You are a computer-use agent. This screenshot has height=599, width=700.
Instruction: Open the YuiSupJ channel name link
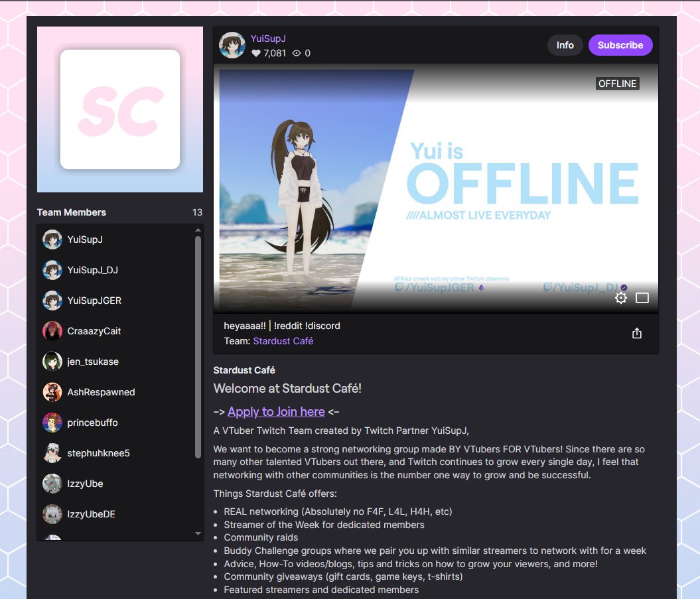pyautogui.click(x=268, y=38)
